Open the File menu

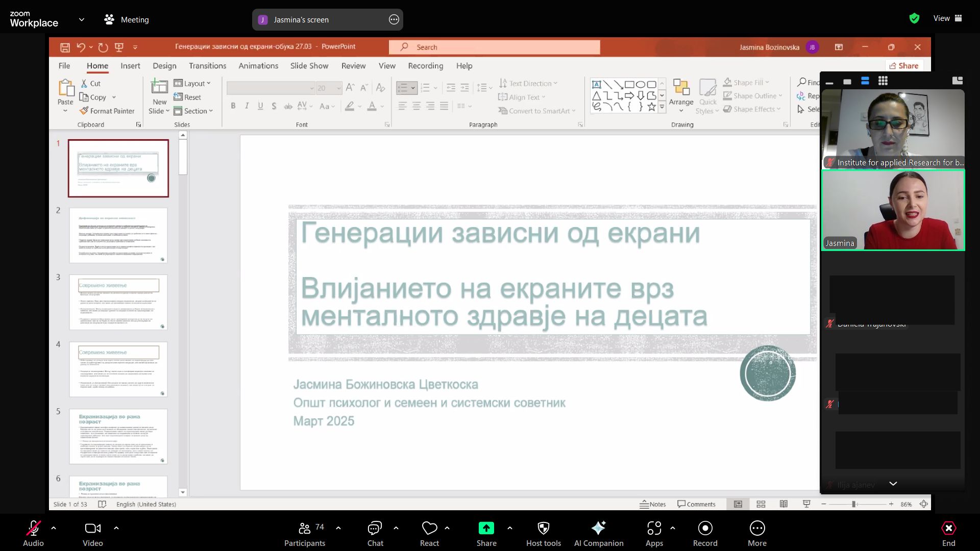coord(64,66)
